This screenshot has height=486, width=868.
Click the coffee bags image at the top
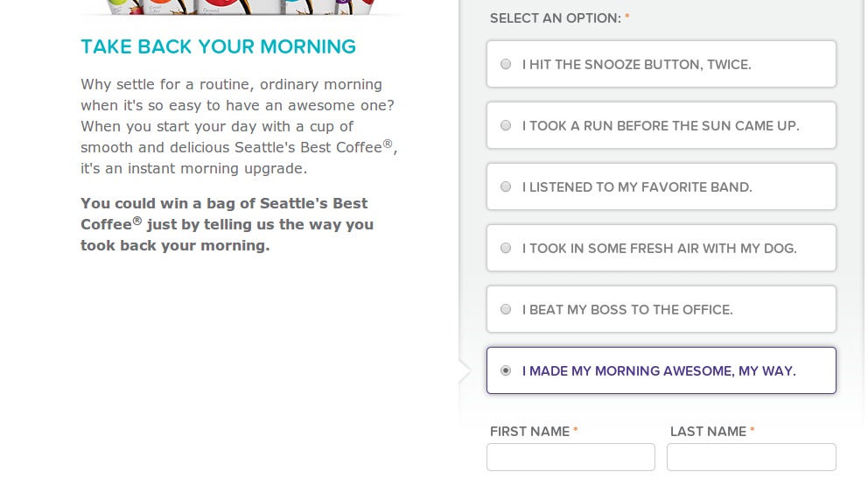[x=241, y=7]
